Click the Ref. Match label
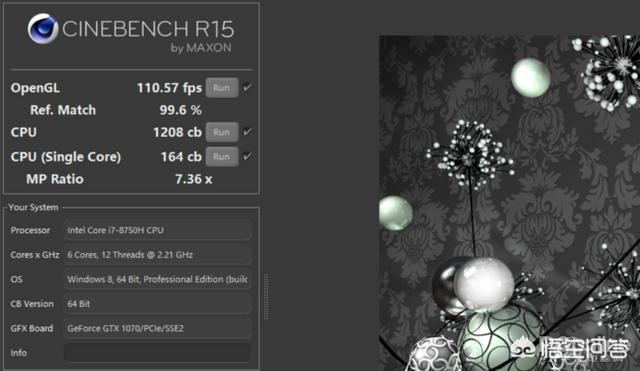640x371 pixels. pyautogui.click(x=63, y=110)
